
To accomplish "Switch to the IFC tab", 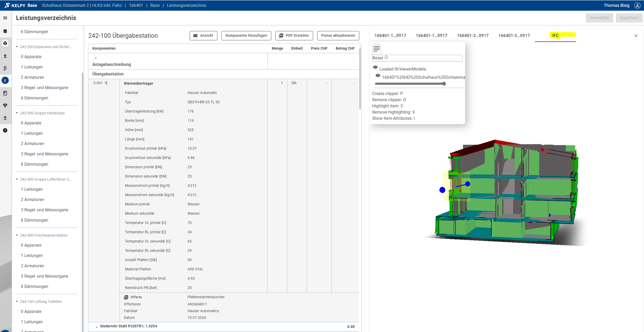I will coord(555,36).
